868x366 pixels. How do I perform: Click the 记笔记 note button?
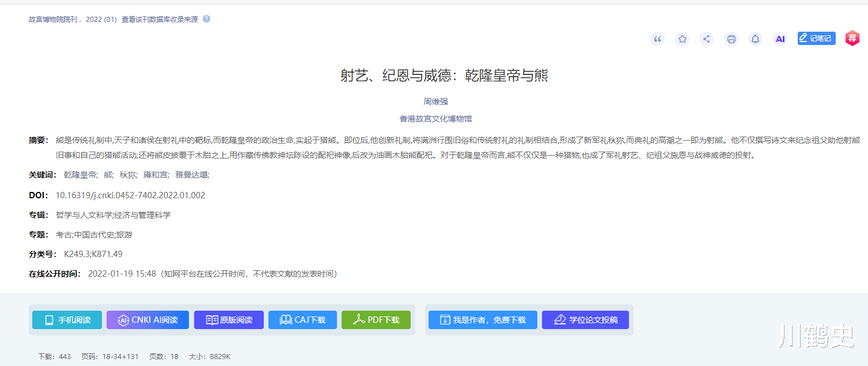pyautogui.click(x=816, y=39)
